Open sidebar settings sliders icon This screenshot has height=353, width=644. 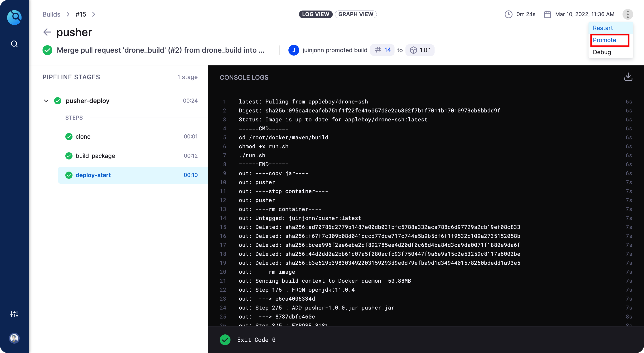[x=14, y=314]
